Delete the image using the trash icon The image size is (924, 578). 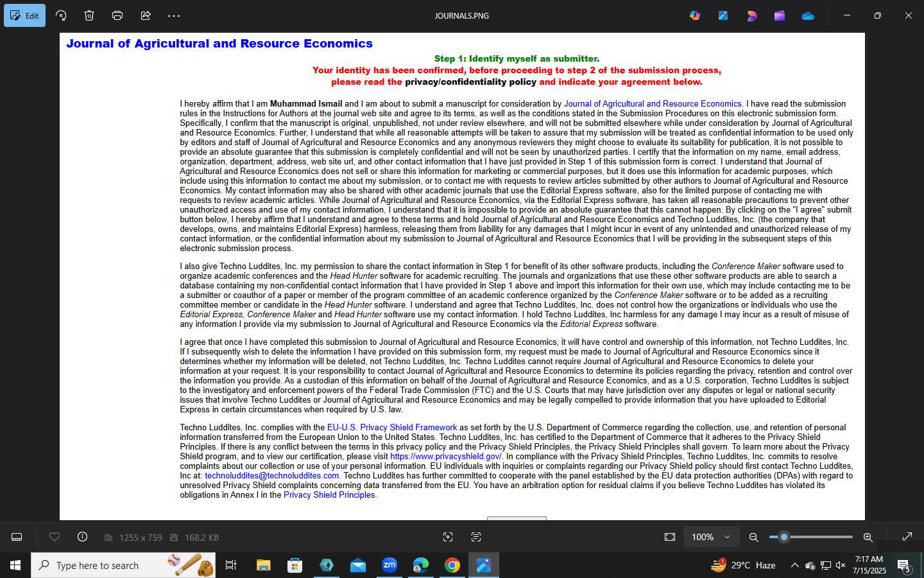point(89,15)
